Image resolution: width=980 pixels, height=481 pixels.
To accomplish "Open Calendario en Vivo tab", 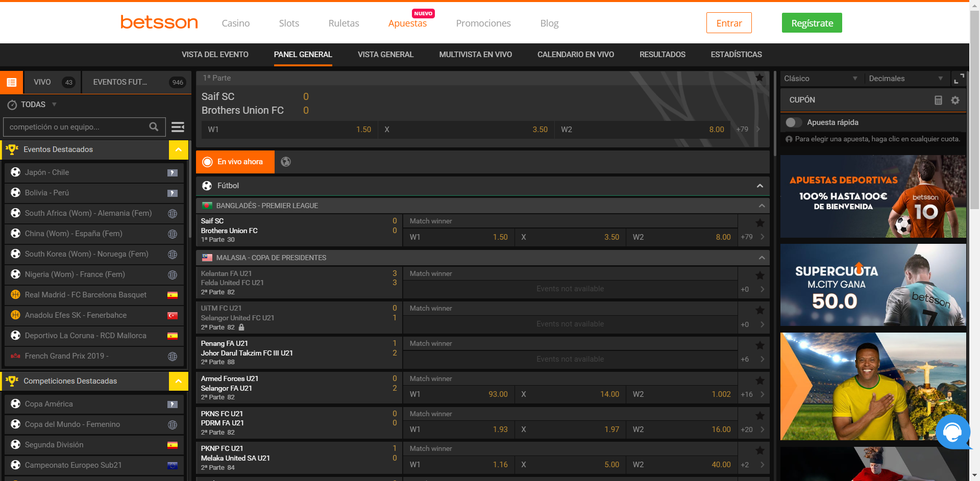I will [x=575, y=55].
